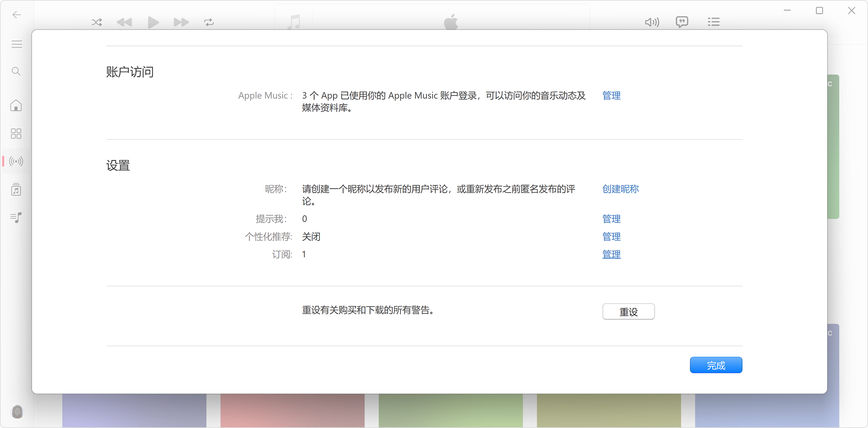
Task: Click the 重设 warnings button
Action: pyautogui.click(x=628, y=312)
